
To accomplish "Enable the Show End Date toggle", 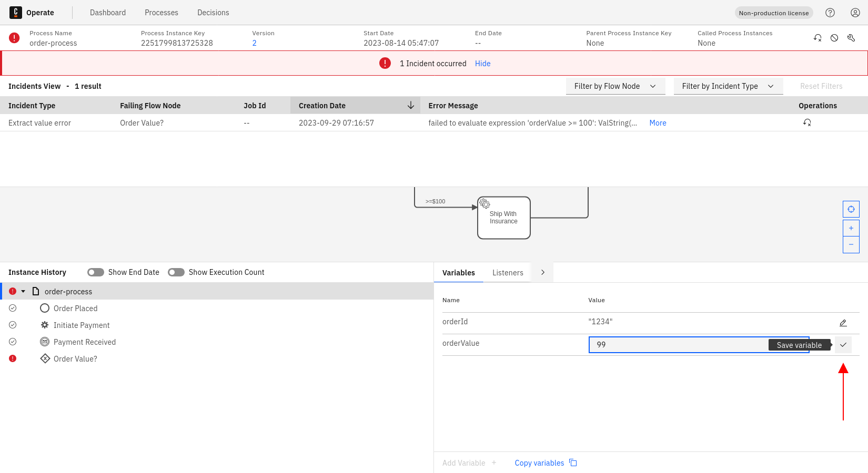I will pos(96,272).
